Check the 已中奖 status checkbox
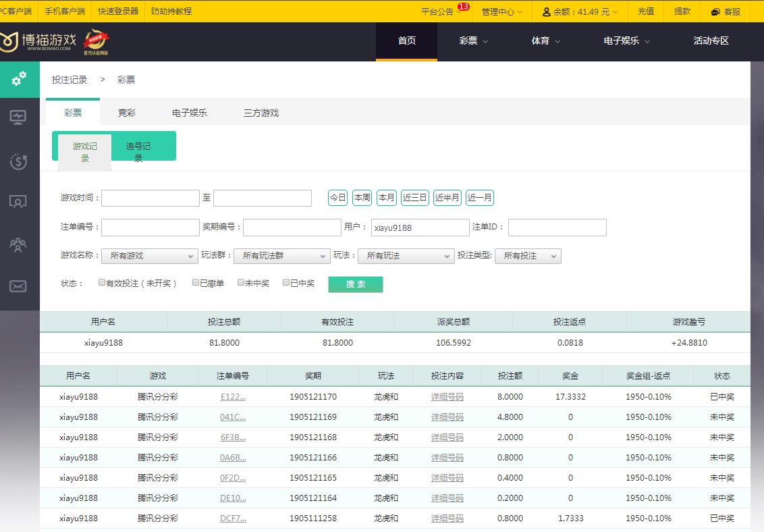 point(286,282)
